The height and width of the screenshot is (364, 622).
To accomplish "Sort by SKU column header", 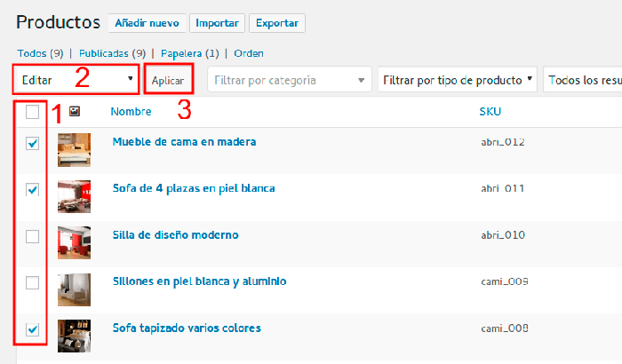I will (x=490, y=112).
